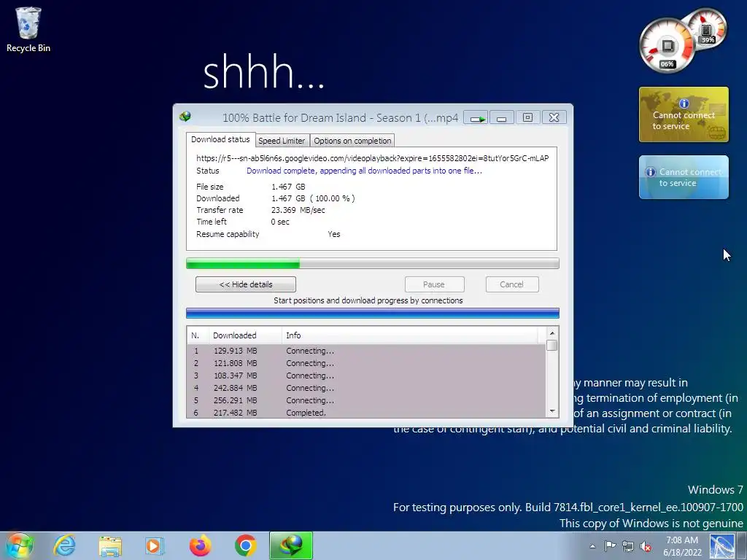747x560 pixels.
Task: Click the info icon in the blue gadget
Action: [x=650, y=172]
